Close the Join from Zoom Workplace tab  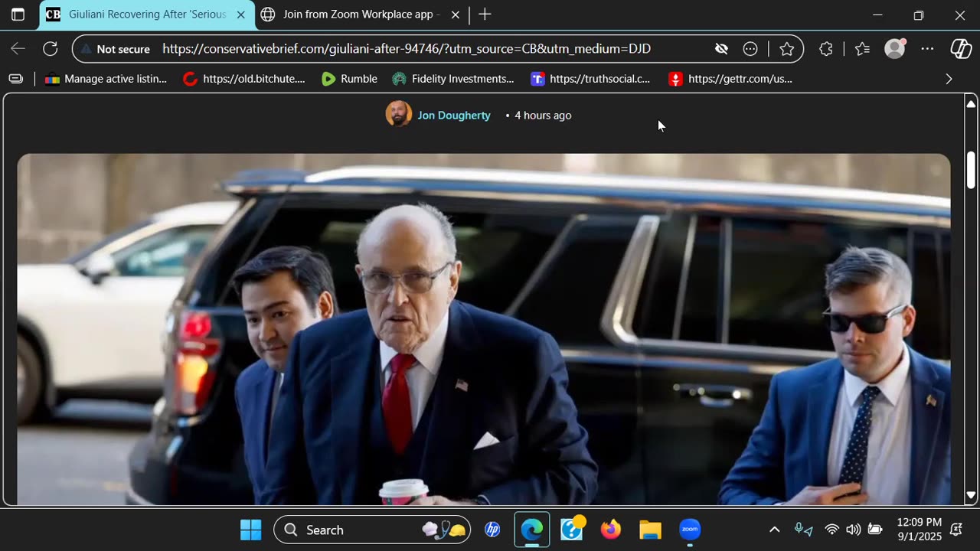coord(455,15)
